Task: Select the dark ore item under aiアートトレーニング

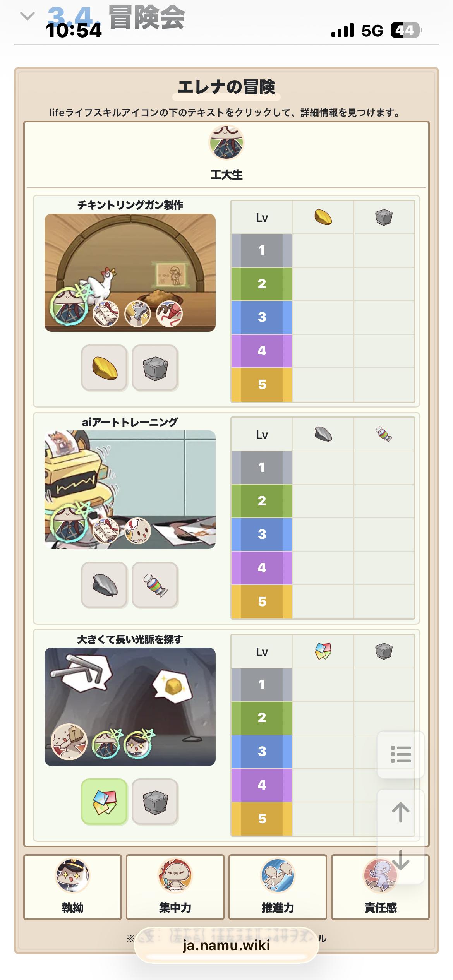Action: coord(104,585)
